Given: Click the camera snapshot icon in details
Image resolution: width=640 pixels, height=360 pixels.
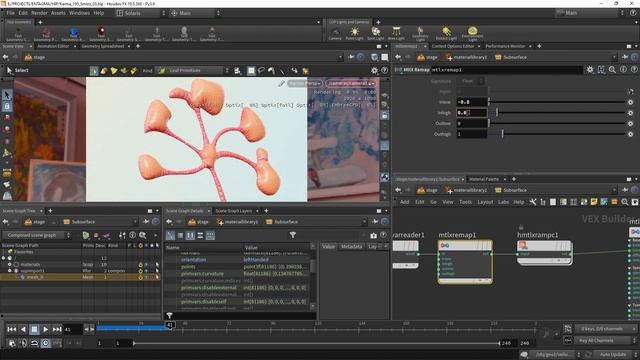Looking at the screenshot, I should point(373,235).
